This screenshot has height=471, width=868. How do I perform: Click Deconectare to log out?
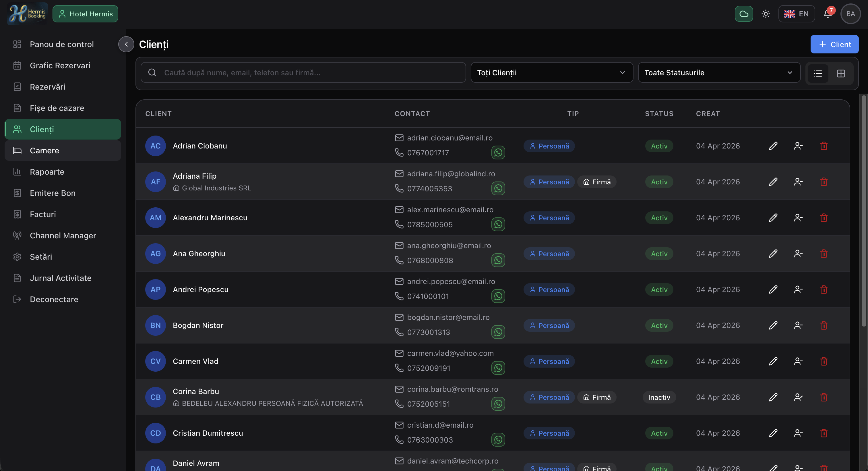54,299
